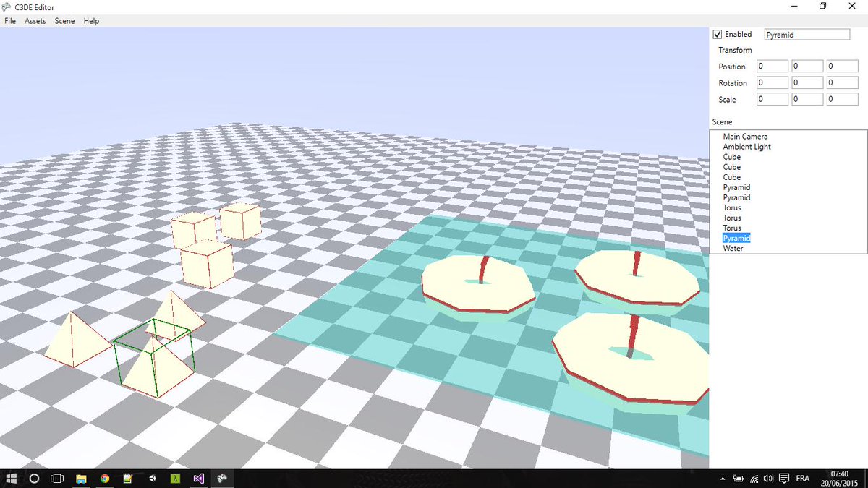Click the object name field containing Pyramid

pos(807,34)
